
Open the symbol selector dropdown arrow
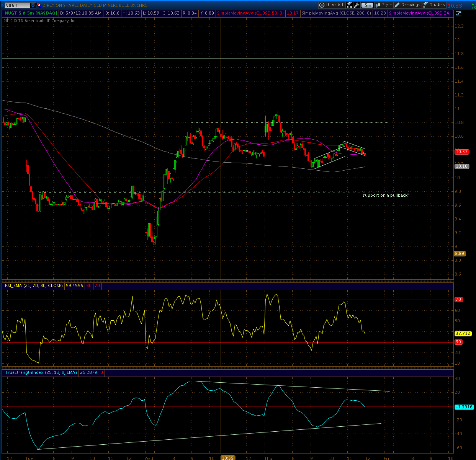pos(33,5)
